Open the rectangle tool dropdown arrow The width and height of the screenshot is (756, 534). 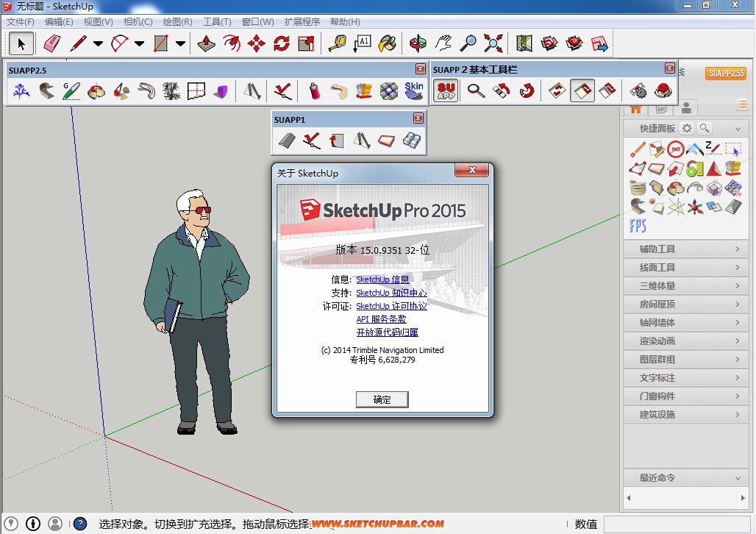180,43
